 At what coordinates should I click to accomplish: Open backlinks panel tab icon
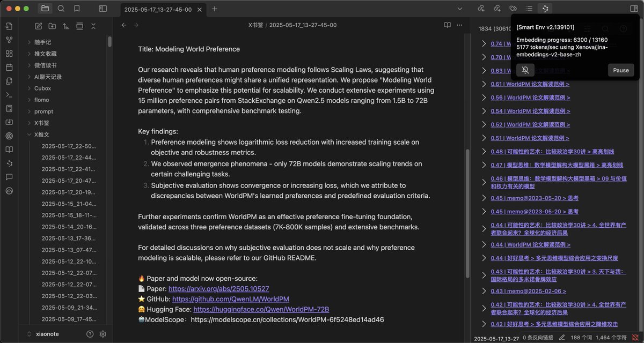click(x=481, y=9)
